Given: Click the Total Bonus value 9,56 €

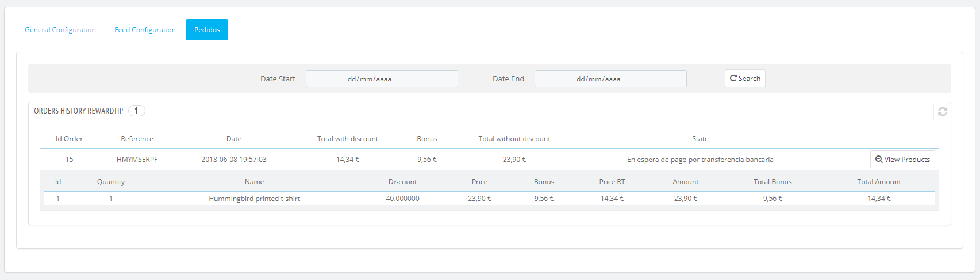Looking at the screenshot, I should coord(773,199).
